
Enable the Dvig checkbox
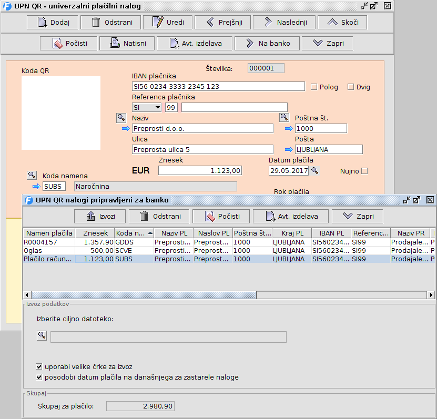(x=350, y=87)
